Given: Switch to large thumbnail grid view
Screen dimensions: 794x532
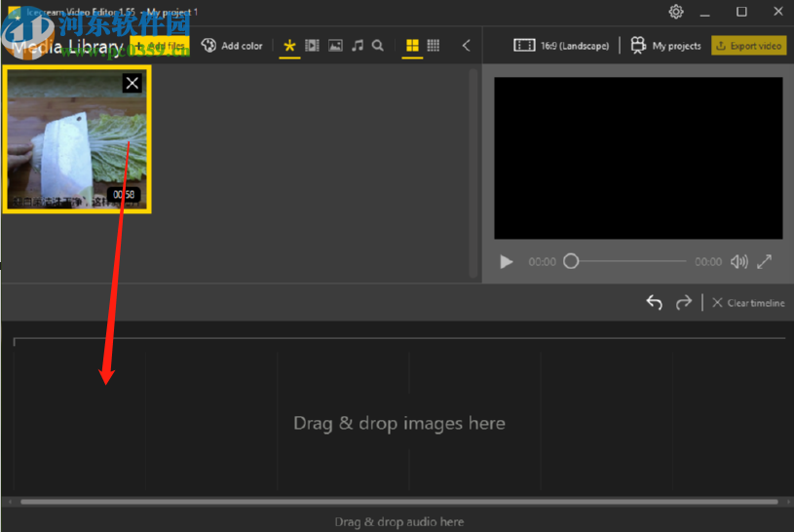Looking at the screenshot, I should click(412, 46).
